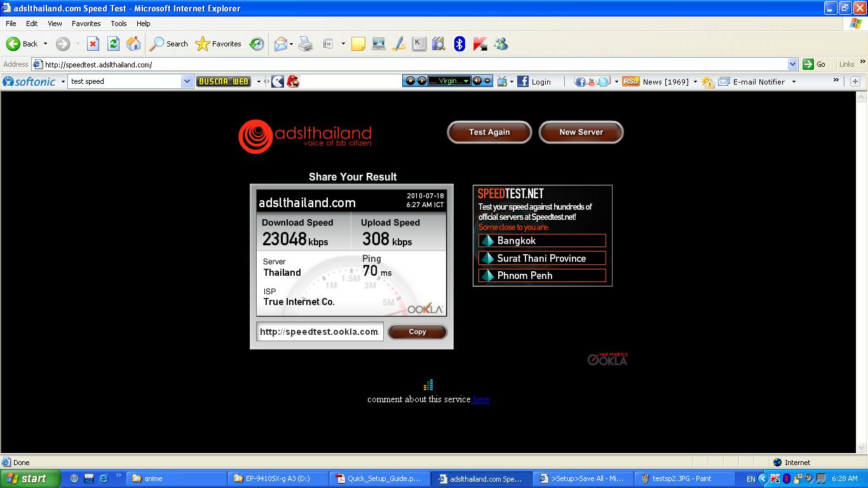This screenshot has width=868, height=488.
Task: Stop page loading with the red X icon
Action: coord(93,44)
